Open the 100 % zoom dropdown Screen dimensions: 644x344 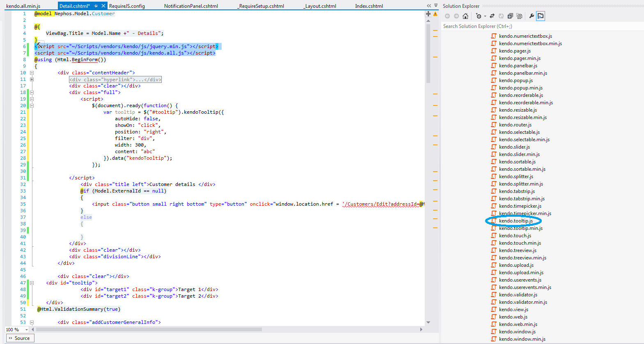[x=27, y=330]
